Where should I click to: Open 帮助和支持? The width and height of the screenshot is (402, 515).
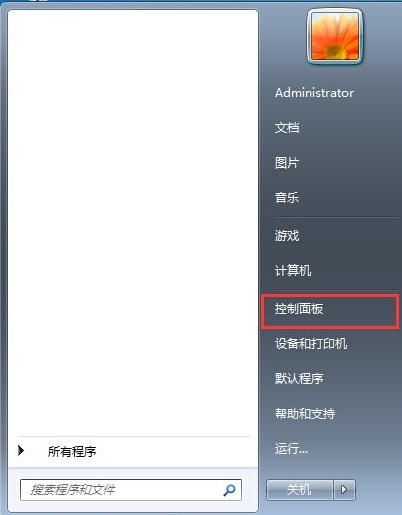pos(305,414)
